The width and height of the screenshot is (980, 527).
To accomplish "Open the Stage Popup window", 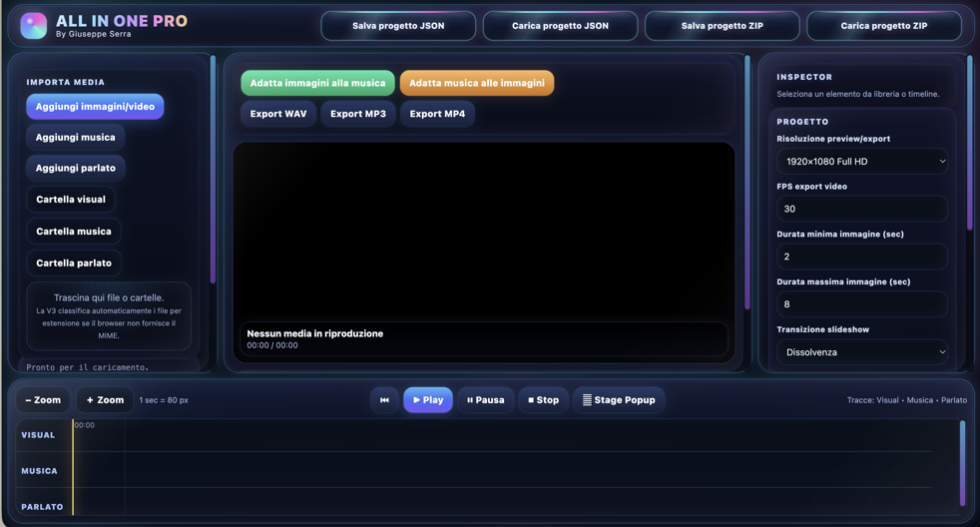I will (619, 400).
